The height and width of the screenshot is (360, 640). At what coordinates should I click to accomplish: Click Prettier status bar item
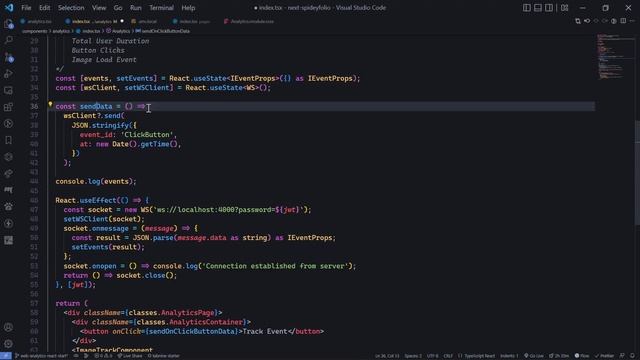[604, 356]
